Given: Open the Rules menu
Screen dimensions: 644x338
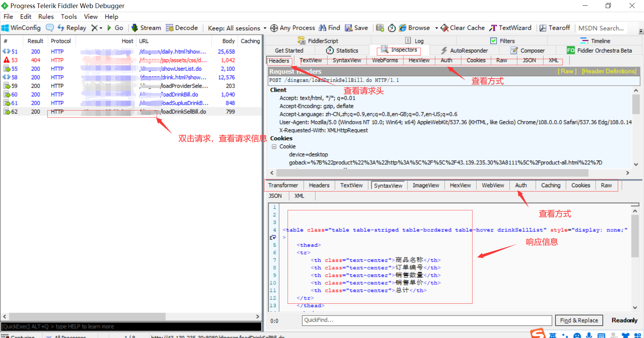Looking at the screenshot, I should click(x=46, y=16).
